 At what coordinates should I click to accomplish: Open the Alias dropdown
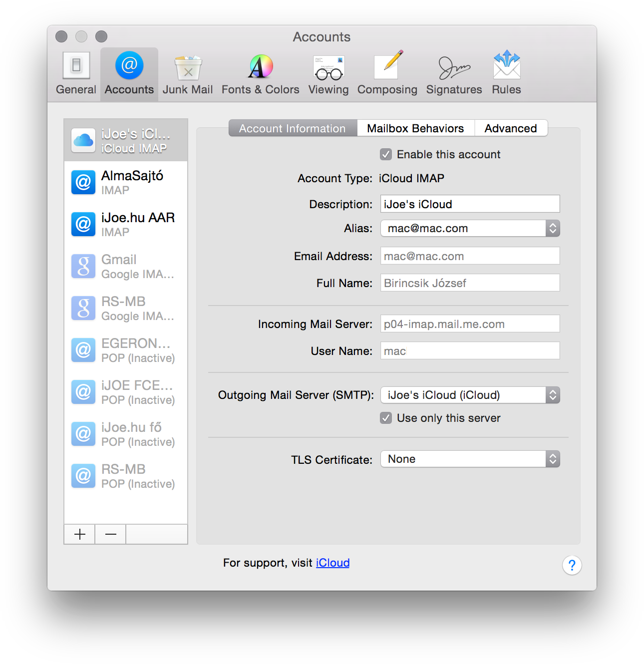[470, 228]
